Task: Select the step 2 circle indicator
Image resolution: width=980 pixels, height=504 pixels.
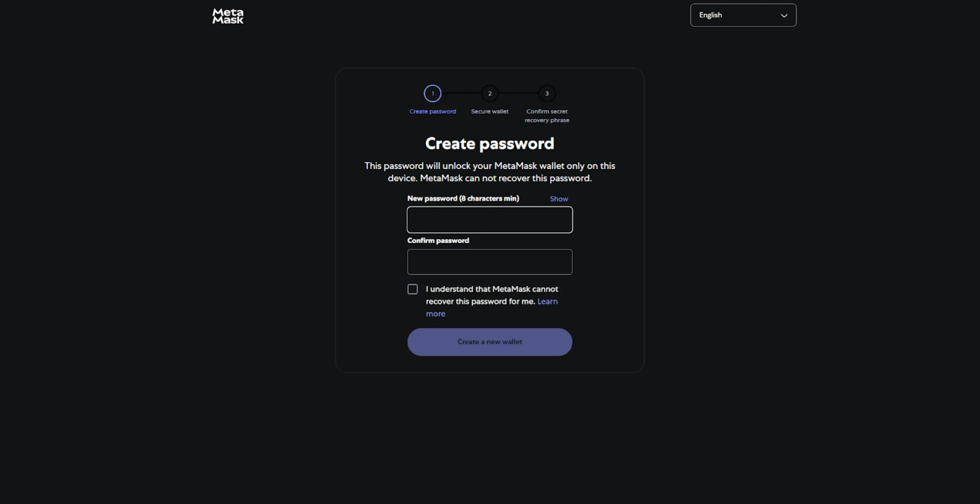Action: tap(490, 93)
